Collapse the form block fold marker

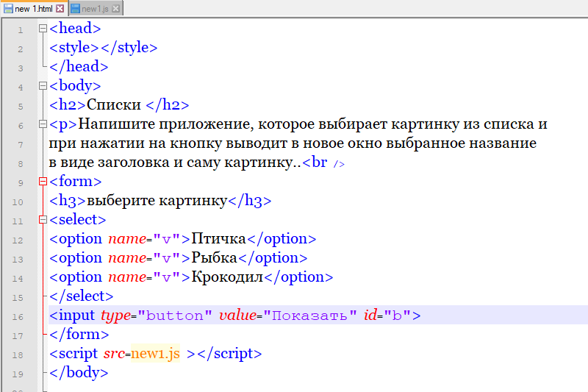click(x=43, y=182)
